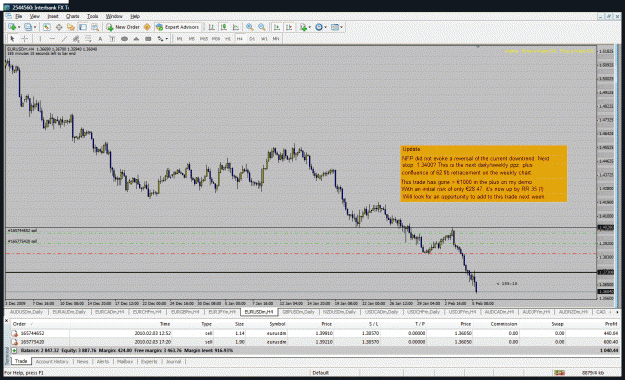Viewport: 625px width, 380px height.
Task: Expand the Arrows tool dropdown arrow
Action: 166,39
